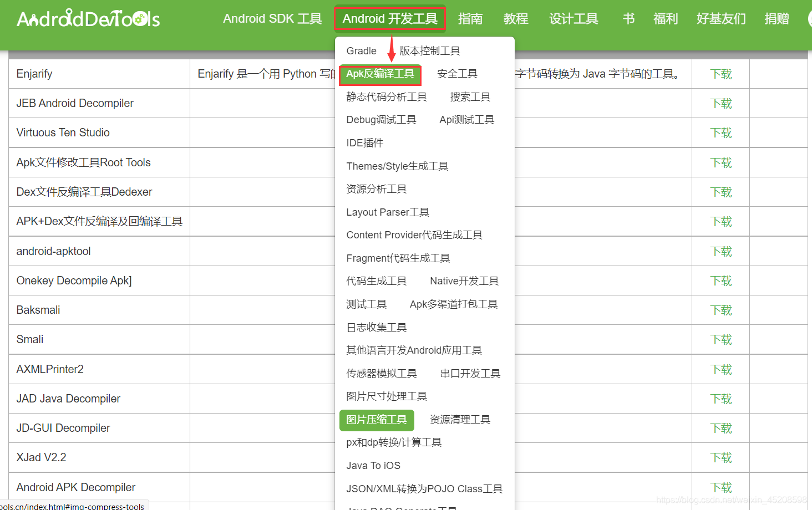Select 静态代码分析工具 menu entry

tap(387, 97)
